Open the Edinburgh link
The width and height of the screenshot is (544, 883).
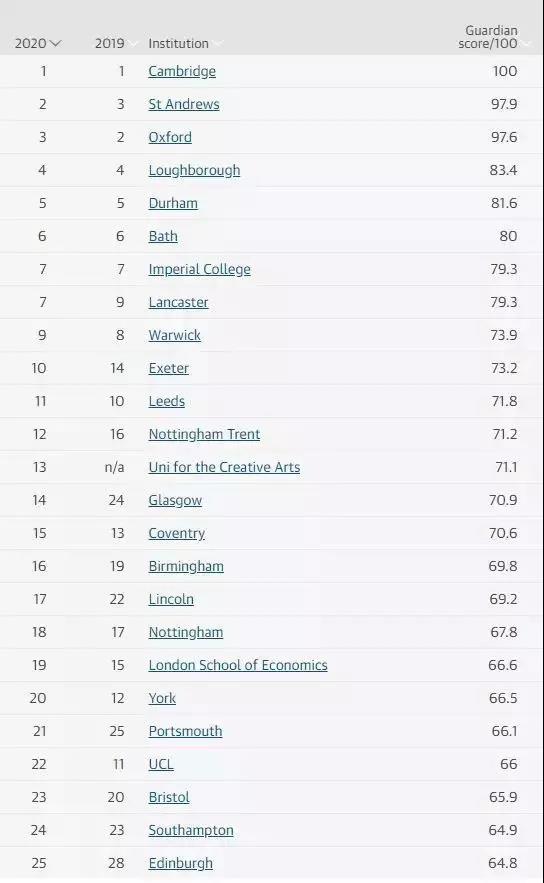coord(181,864)
